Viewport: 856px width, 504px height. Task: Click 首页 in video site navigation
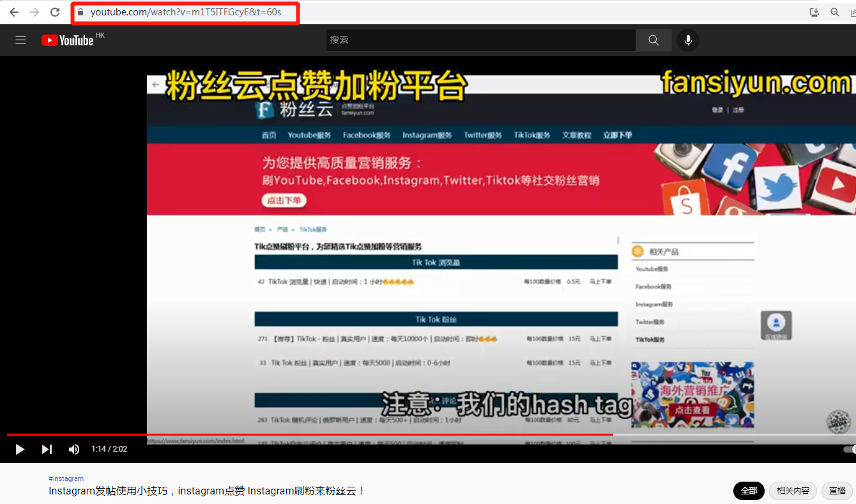click(268, 135)
